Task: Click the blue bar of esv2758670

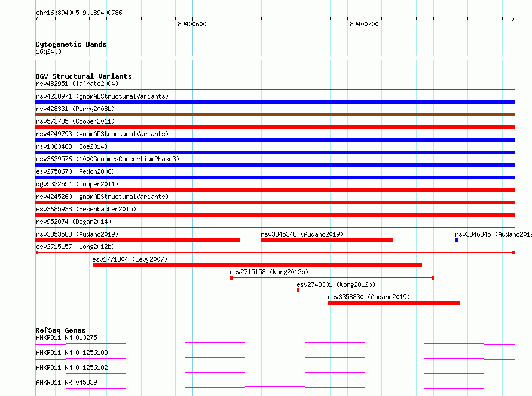Action: pyautogui.click(x=275, y=177)
